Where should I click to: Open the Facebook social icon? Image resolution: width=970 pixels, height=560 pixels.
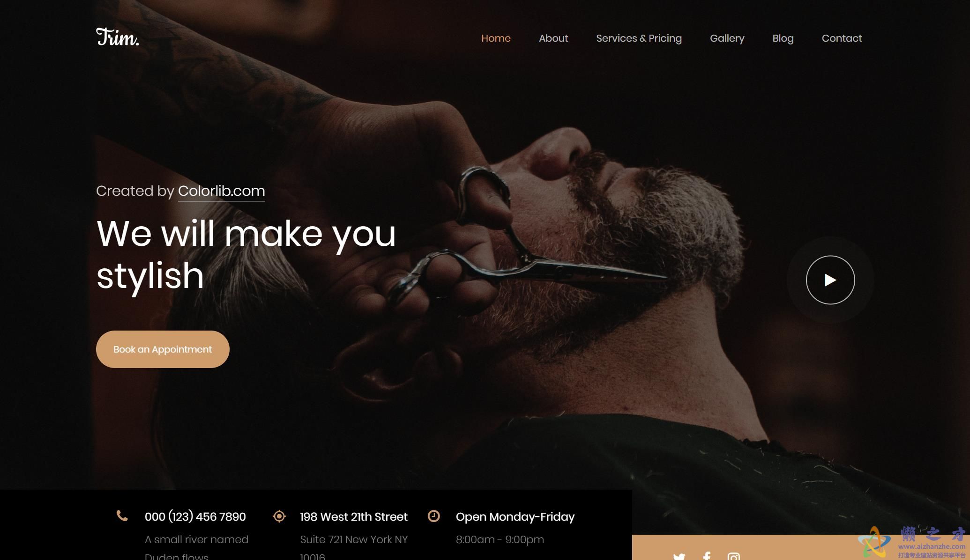click(707, 556)
